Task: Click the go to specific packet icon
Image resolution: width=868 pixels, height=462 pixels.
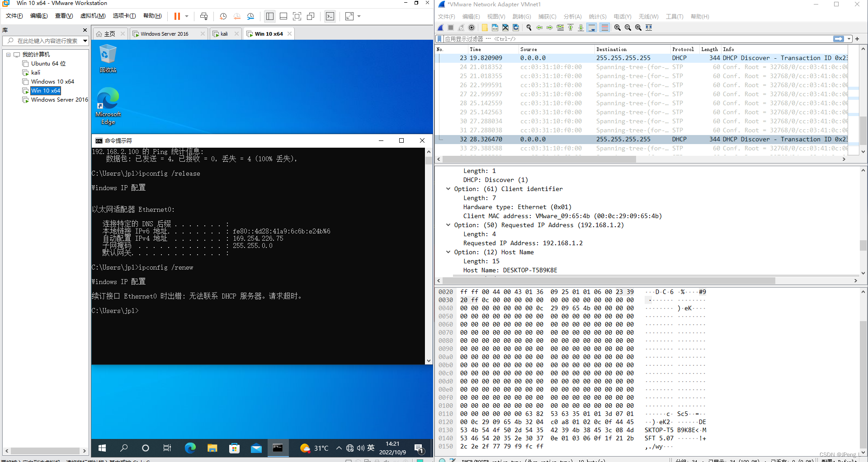Action: pos(560,28)
